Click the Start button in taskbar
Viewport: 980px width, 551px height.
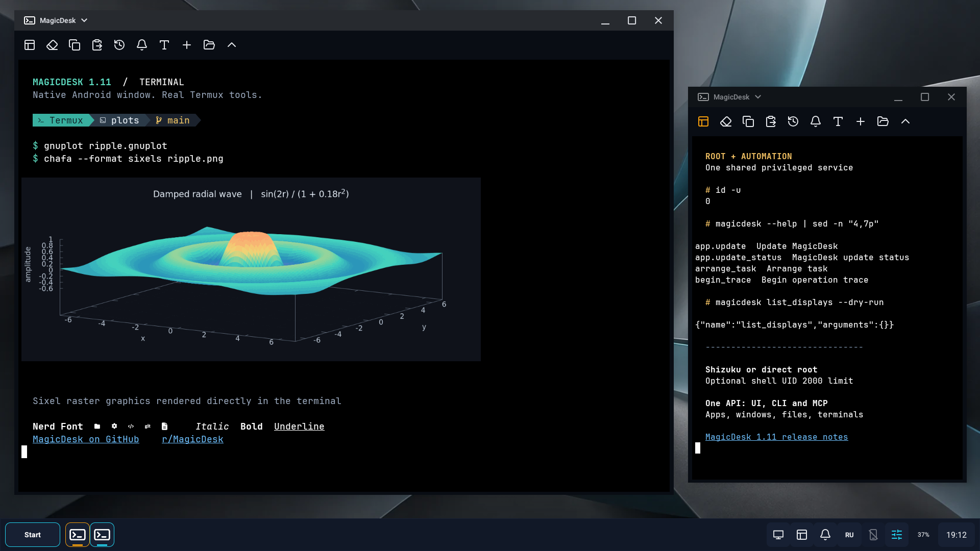(x=33, y=535)
